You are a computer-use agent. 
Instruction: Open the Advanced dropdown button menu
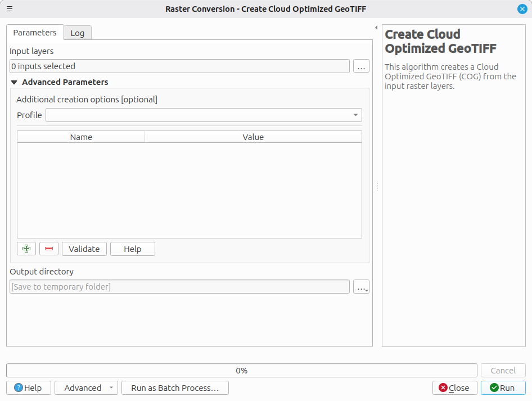(86, 388)
